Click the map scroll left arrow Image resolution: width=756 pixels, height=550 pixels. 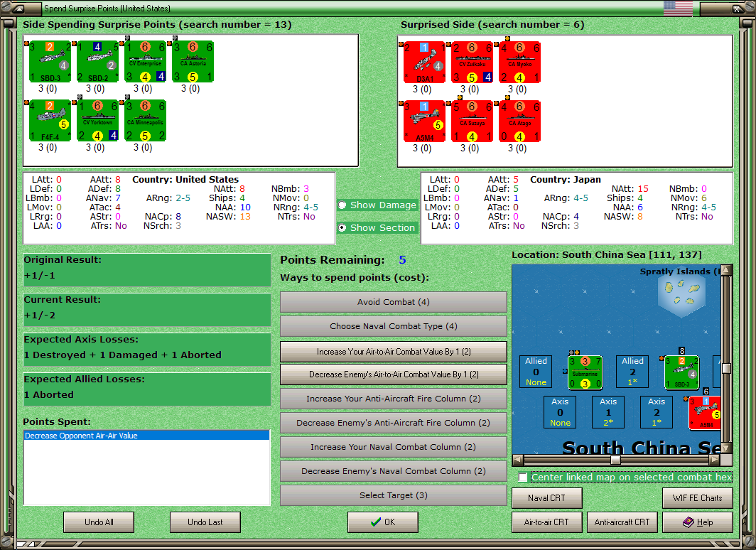517,459
